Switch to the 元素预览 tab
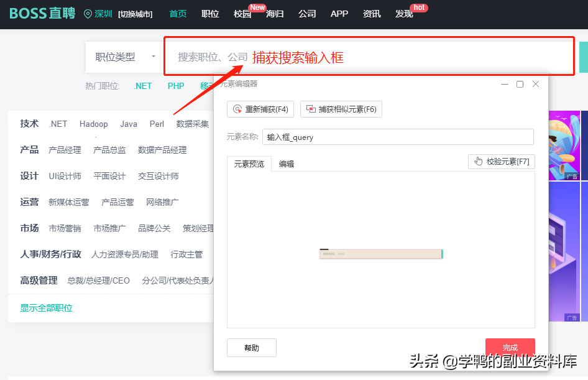 [x=249, y=164]
